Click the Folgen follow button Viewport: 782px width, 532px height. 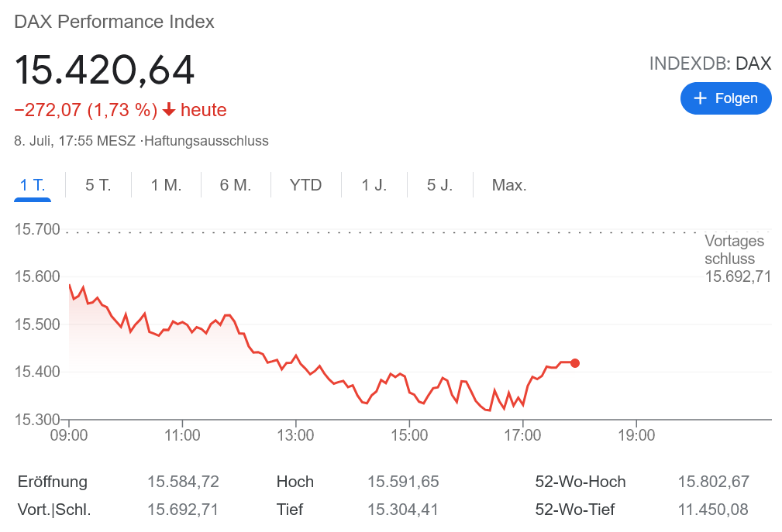pyautogui.click(x=725, y=98)
